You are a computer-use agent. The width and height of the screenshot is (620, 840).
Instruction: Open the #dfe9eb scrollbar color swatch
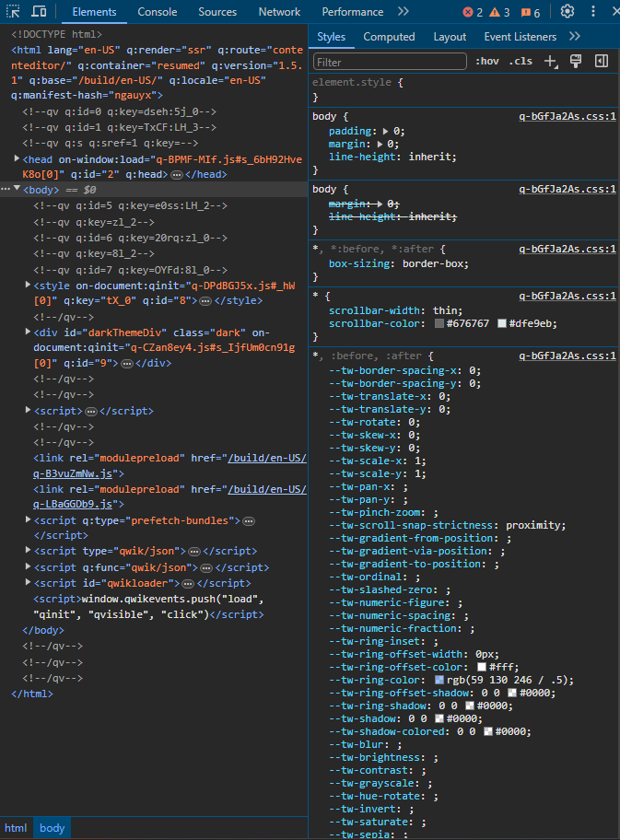point(502,323)
